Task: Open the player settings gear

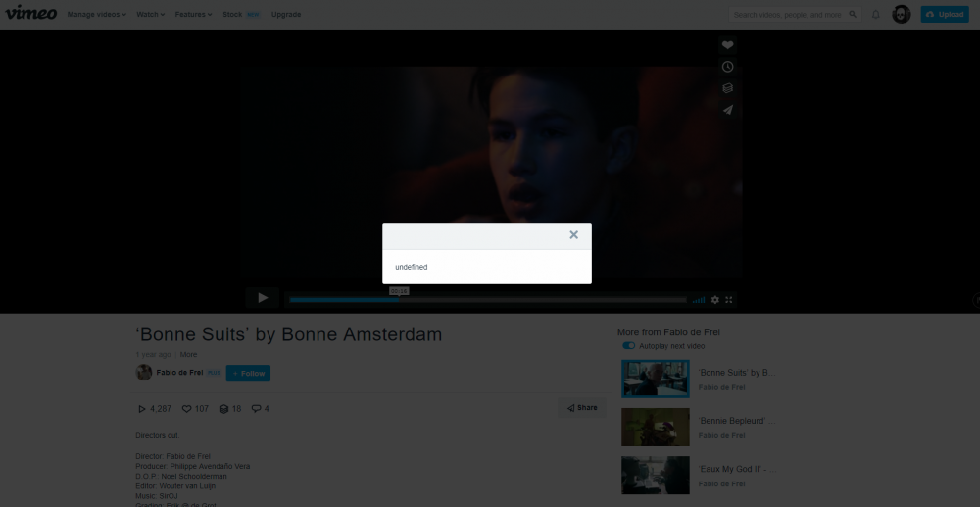Action: pos(714,299)
